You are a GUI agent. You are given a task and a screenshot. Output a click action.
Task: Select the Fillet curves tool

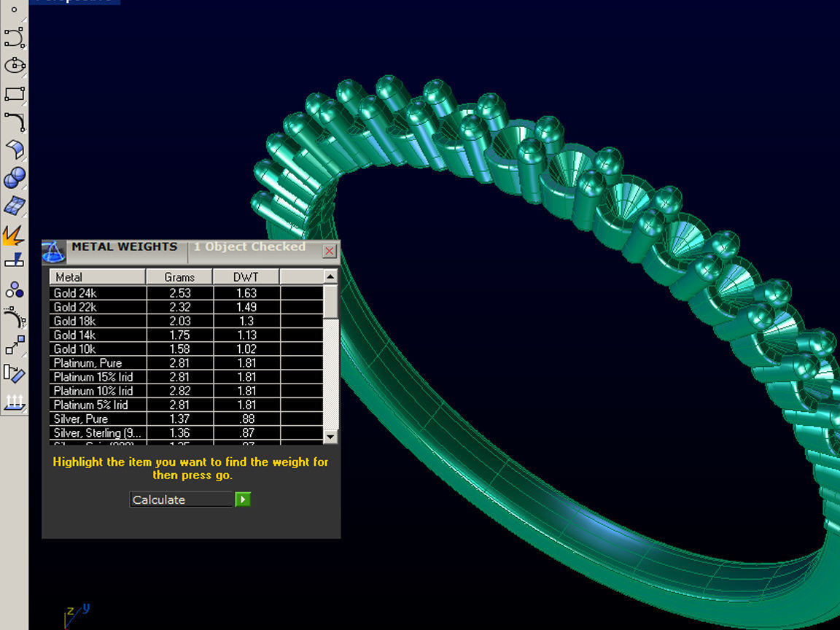pos(15,122)
